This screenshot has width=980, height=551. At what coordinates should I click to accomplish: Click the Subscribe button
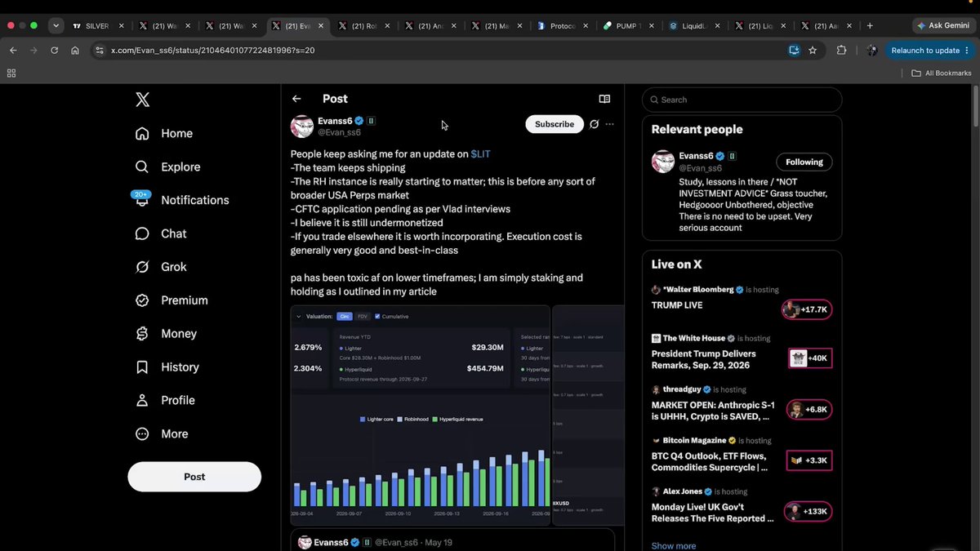[x=555, y=124]
